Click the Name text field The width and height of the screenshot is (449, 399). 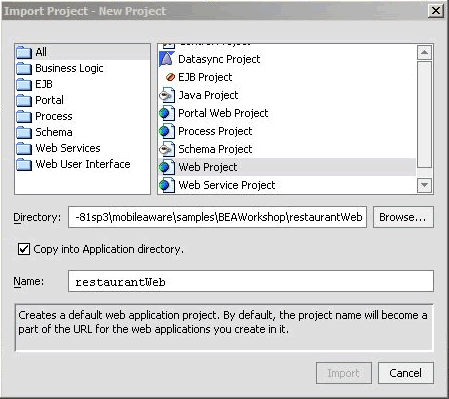coord(251,281)
